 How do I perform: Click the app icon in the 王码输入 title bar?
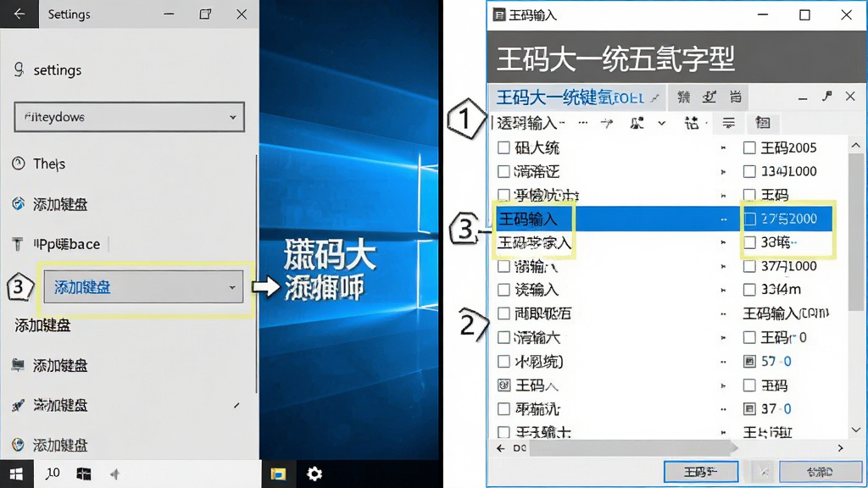[498, 15]
